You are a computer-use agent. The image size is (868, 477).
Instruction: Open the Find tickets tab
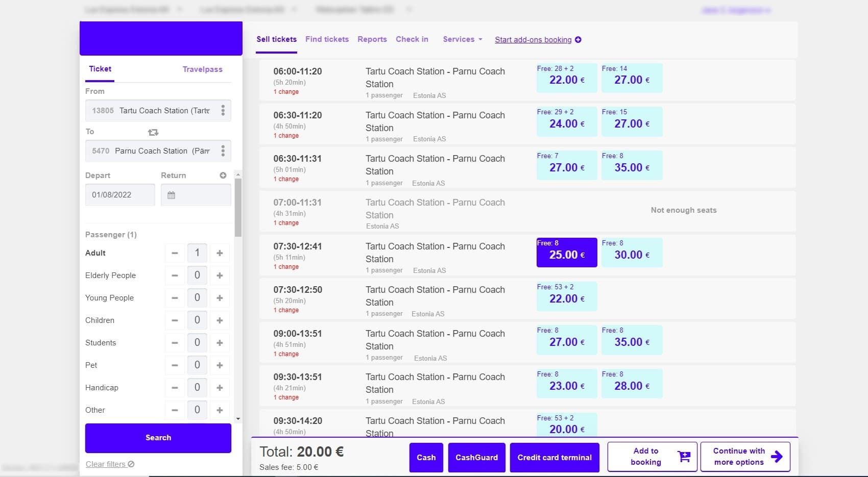327,39
